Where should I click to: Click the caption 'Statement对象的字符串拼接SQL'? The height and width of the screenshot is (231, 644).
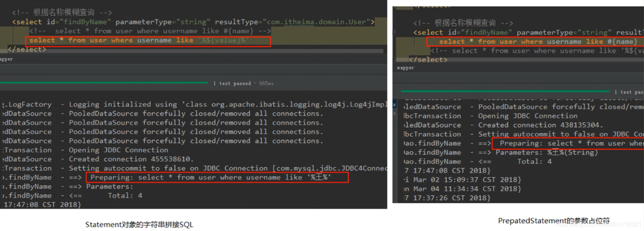[x=139, y=225]
